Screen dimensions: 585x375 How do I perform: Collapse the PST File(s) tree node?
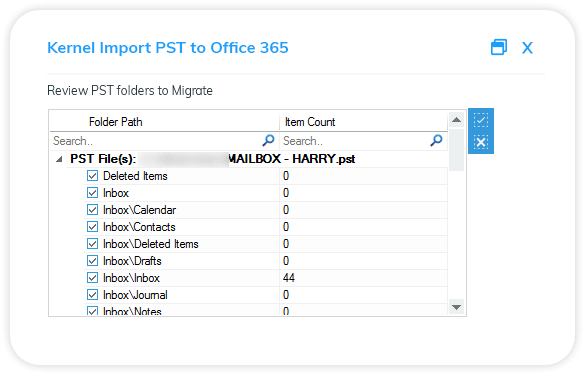(x=59, y=159)
